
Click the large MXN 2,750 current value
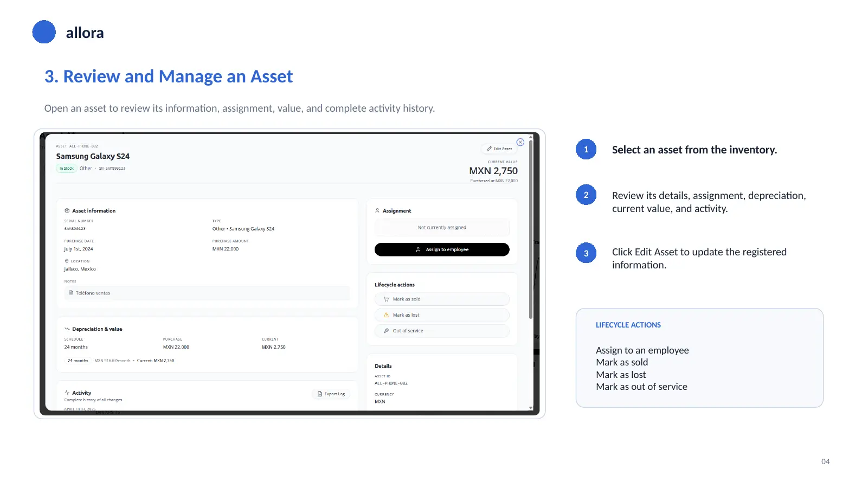point(493,171)
